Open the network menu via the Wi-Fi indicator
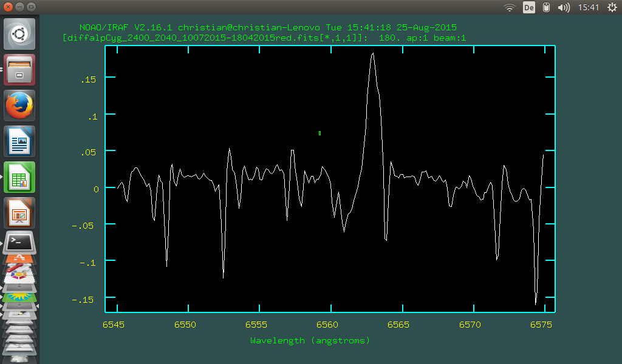 point(510,7)
